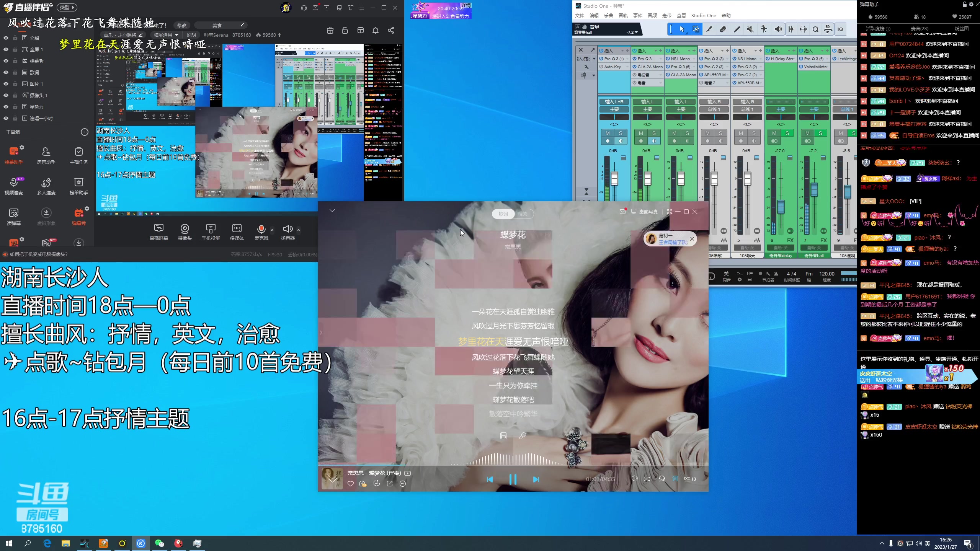Switch to the 贵宾(23) tab in 弹幕助手
Image resolution: width=980 pixels, height=551 pixels.
coord(920,28)
